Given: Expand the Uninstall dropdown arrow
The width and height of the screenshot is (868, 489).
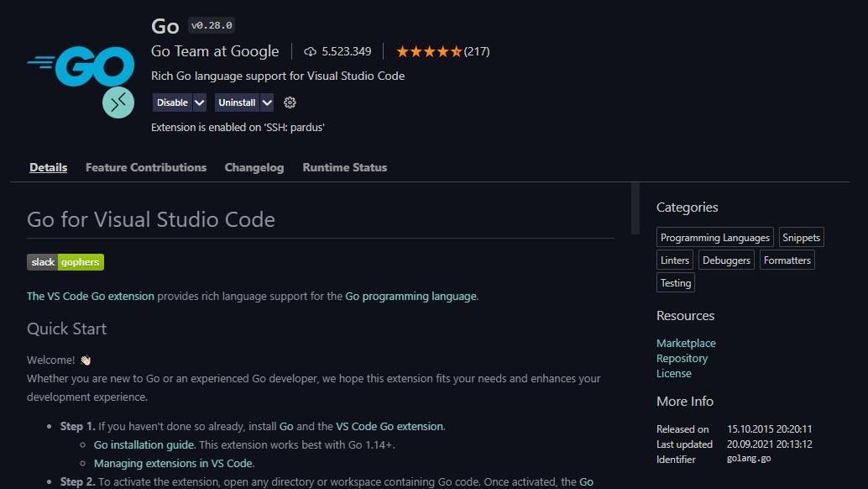Looking at the screenshot, I should pyautogui.click(x=267, y=103).
